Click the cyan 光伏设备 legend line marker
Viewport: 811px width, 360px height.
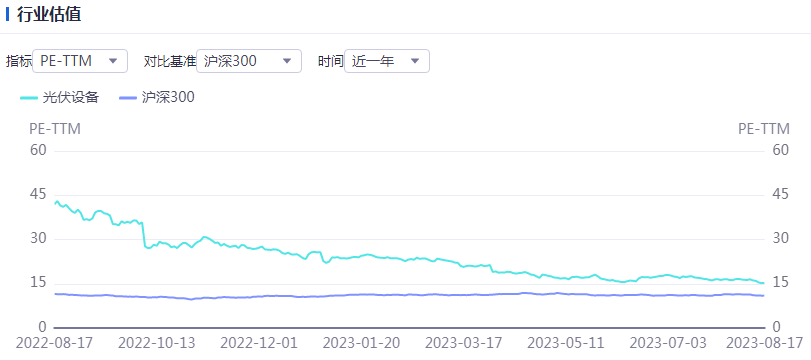coord(29,98)
